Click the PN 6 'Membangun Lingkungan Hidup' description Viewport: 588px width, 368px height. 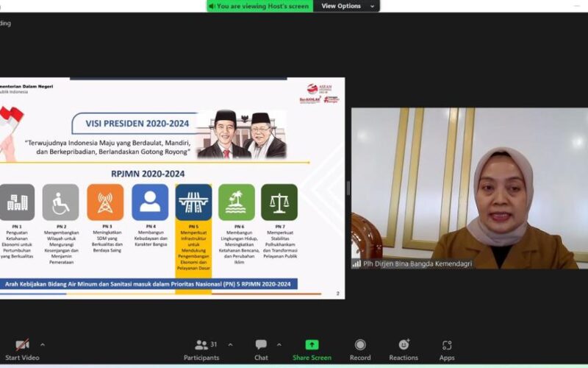[x=240, y=247]
